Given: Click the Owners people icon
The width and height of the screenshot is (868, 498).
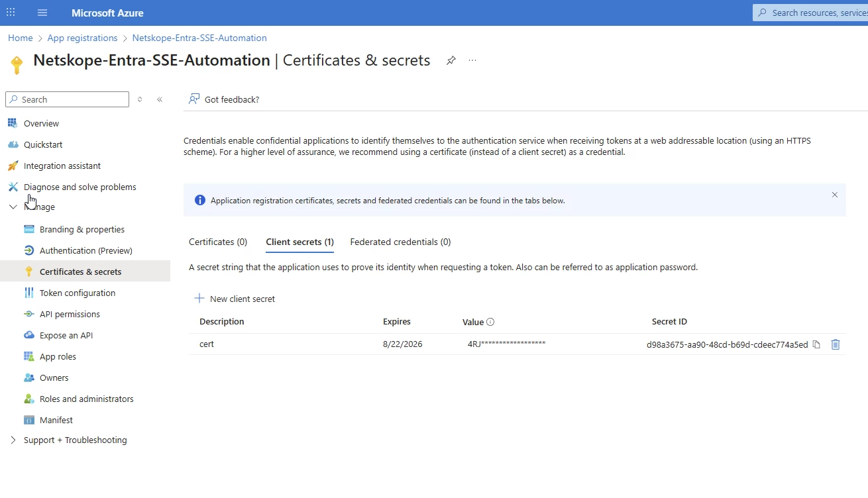Looking at the screenshot, I should 28,377.
